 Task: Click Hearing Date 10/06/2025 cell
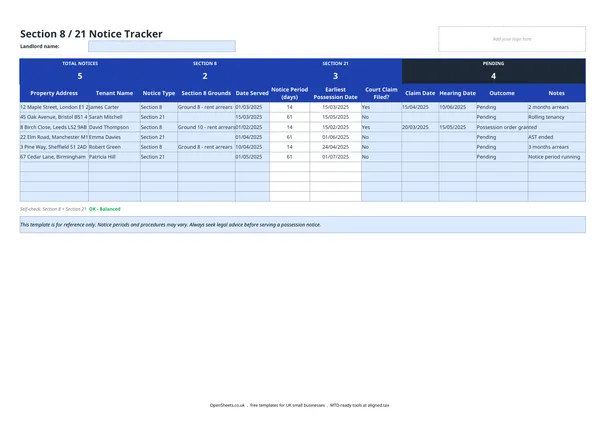tap(458, 107)
